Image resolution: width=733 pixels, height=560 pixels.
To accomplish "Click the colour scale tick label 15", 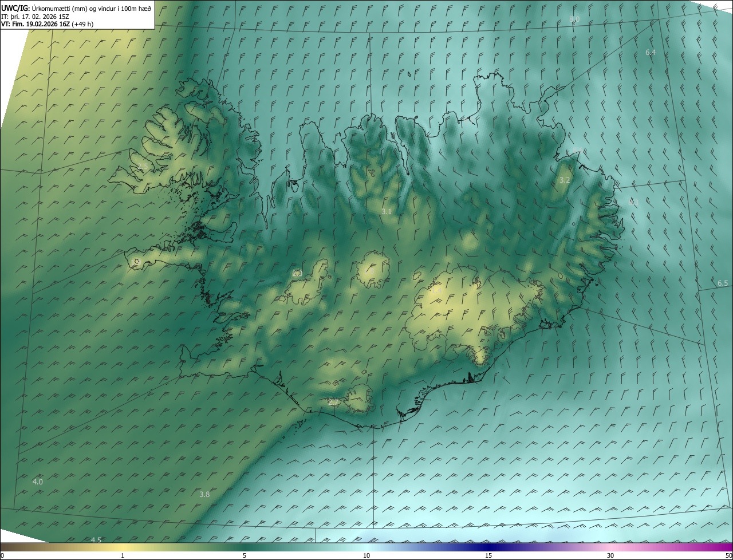I will click(488, 556).
